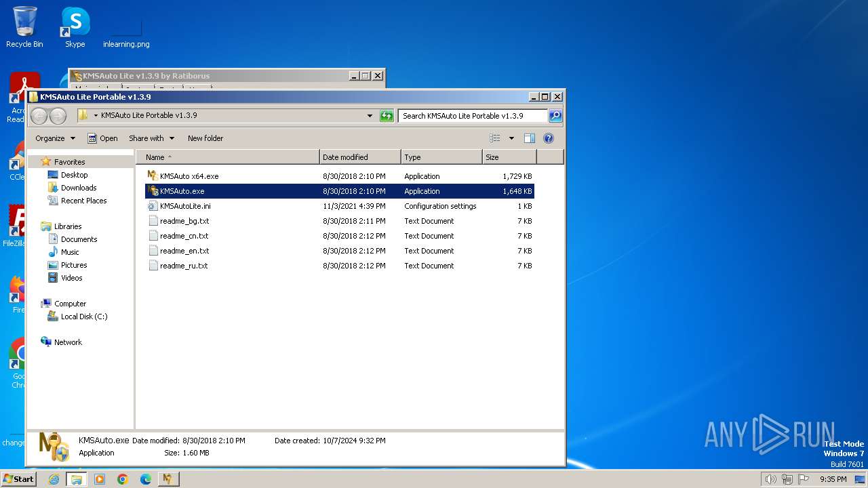Select the inlearning.png desktop file
Viewport: 868px width, 488px height.
coord(126,31)
